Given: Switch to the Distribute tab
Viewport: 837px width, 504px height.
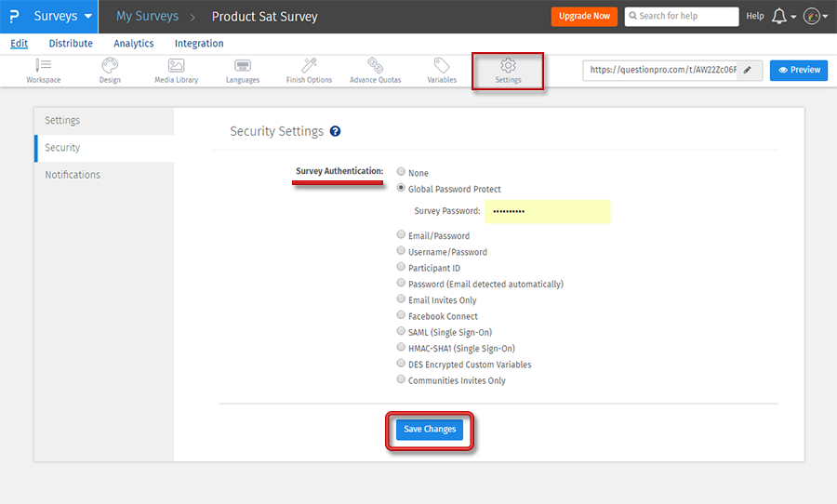Looking at the screenshot, I should click(71, 44).
